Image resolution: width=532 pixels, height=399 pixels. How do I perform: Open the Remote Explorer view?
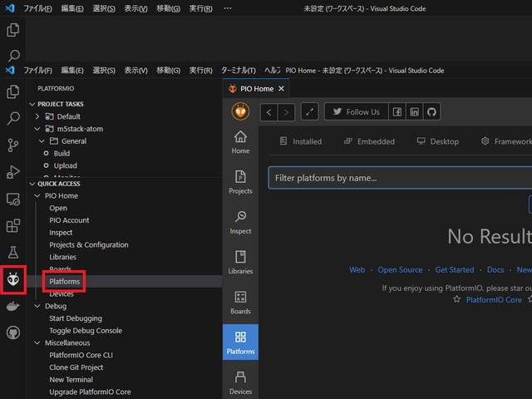(x=13, y=199)
